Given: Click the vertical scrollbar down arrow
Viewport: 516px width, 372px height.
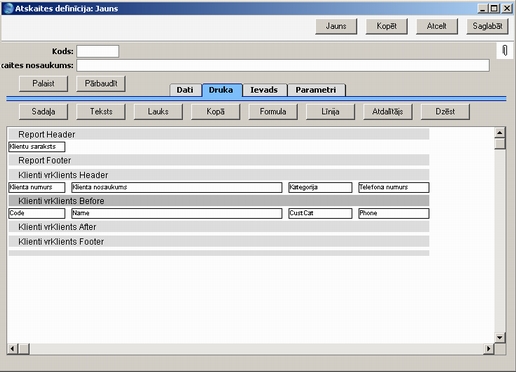Looking at the screenshot, I should [499, 337].
